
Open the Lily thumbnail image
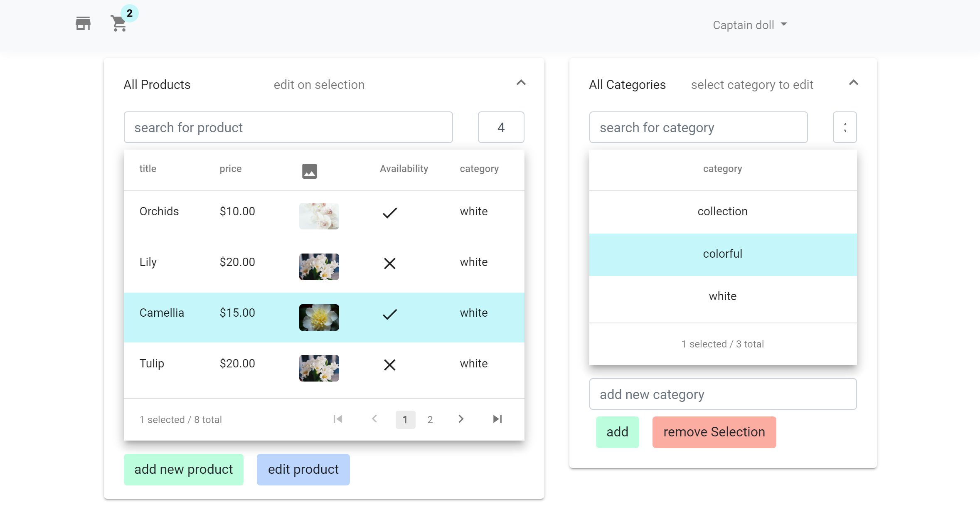(319, 267)
